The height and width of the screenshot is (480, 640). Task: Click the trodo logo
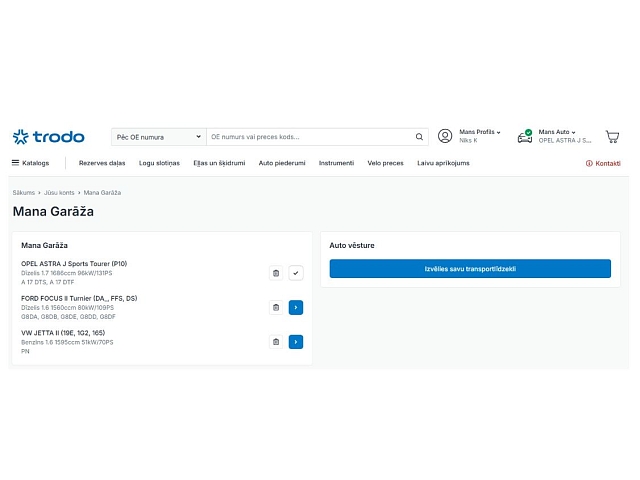48,137
